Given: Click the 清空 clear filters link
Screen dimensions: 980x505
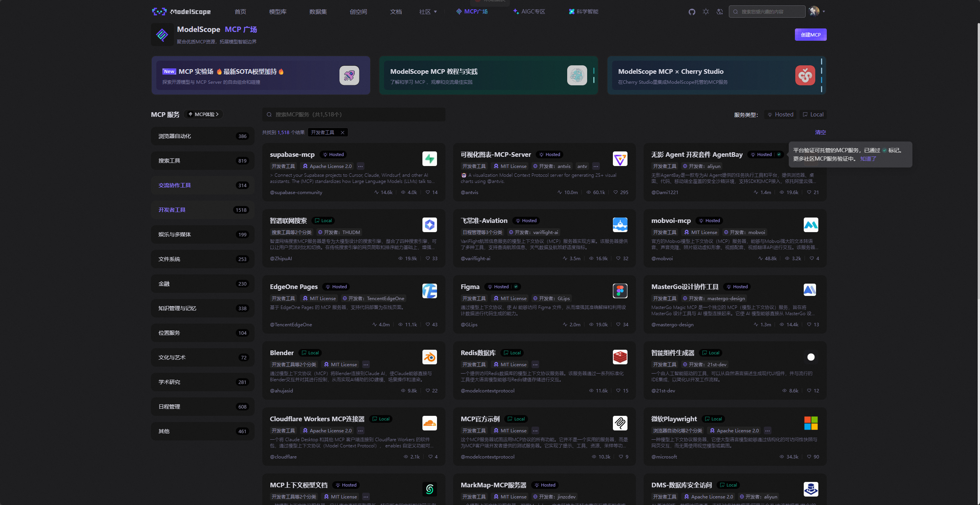Looking at the screenshot, I should (x=820, y=132).
